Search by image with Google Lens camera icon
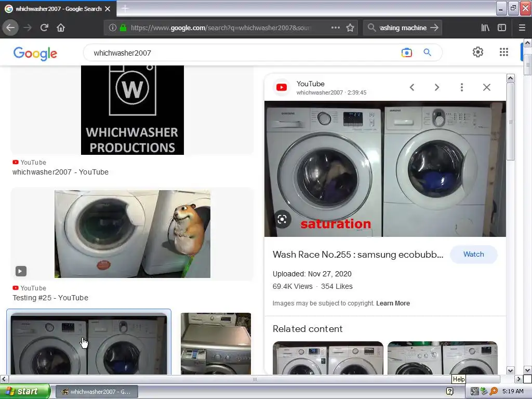This screenshot has height=399, width=532. coord(406,52)
